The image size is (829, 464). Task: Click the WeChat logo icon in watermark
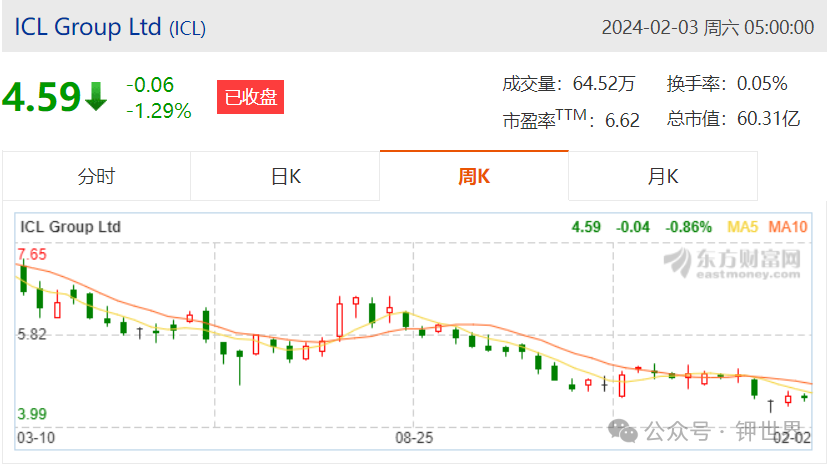(x=623, y=431)
